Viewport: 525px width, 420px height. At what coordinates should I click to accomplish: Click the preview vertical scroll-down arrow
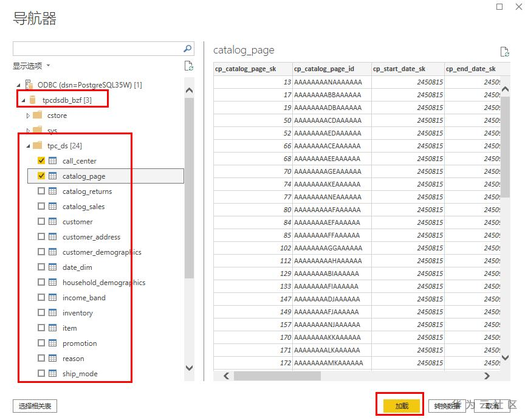[x=505, y=358]
